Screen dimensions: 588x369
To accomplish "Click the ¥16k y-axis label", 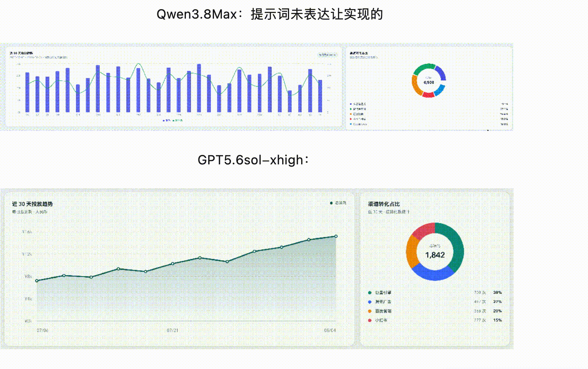I will tap(27, 232).
